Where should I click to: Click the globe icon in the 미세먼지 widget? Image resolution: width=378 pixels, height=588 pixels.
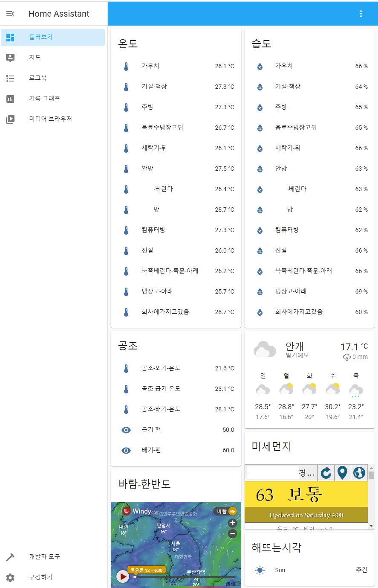tap(359, 472)
